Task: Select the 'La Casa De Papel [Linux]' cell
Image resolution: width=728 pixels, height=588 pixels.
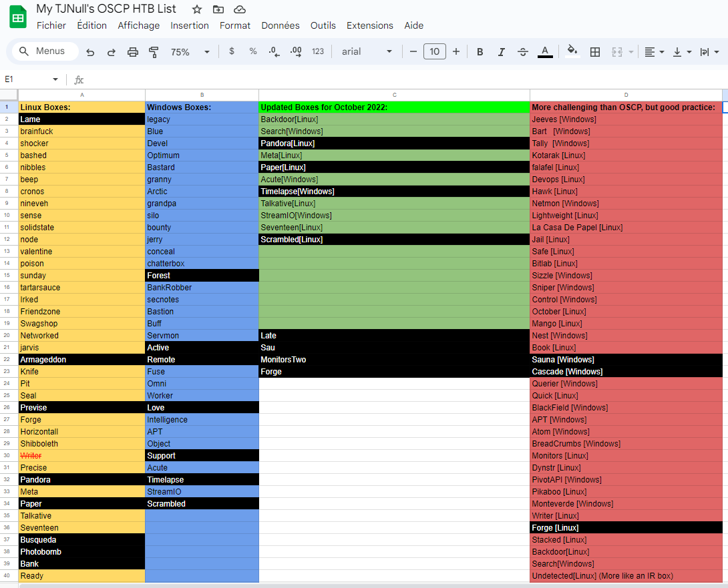Action: click(x=626, y=228)
